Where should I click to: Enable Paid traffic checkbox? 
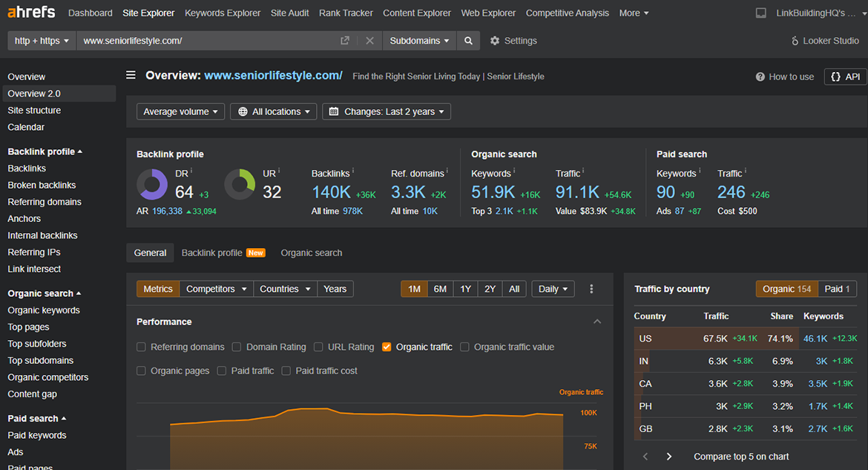point(221,371)
